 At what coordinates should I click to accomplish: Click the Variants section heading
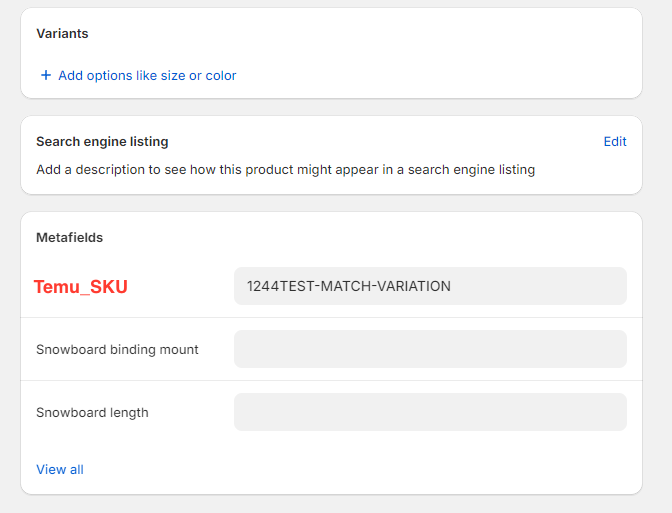(62, 34)
